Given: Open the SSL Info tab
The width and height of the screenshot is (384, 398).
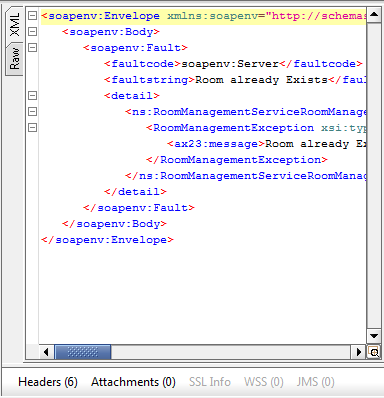Looking at the screenshot, I should [x=210, y=382].
